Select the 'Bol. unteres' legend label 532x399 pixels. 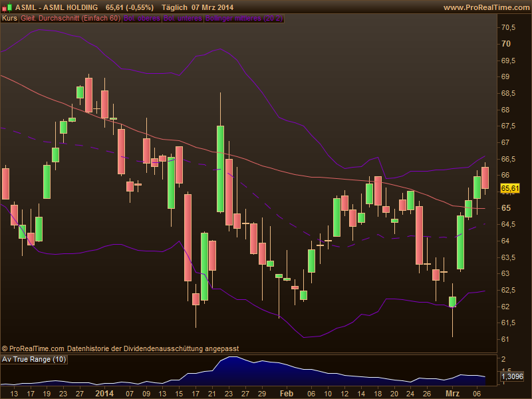pos(182,19)
